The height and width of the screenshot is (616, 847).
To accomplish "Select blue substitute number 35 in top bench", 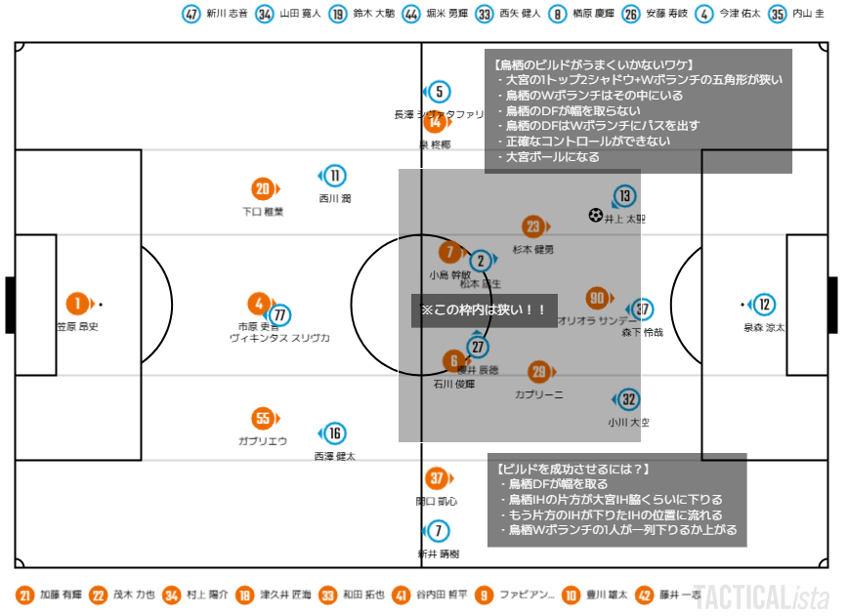I will 778,14.
